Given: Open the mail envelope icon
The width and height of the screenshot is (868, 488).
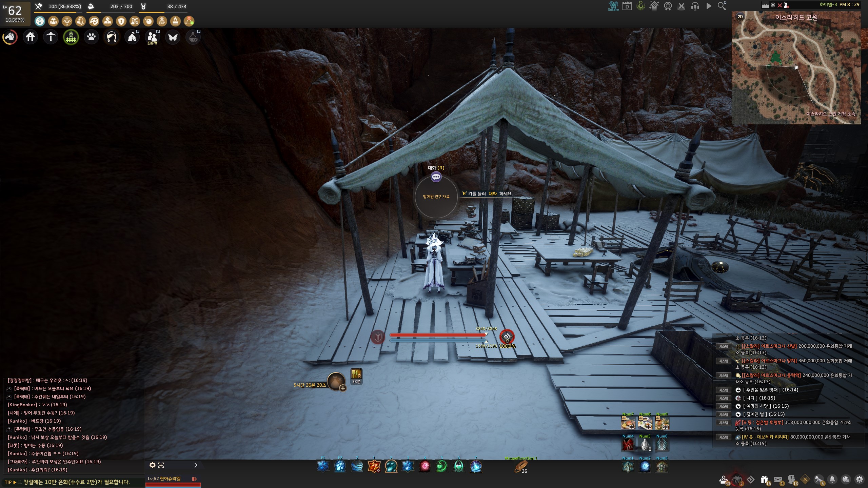Looking at the screenshot, I should coord(778,480).
